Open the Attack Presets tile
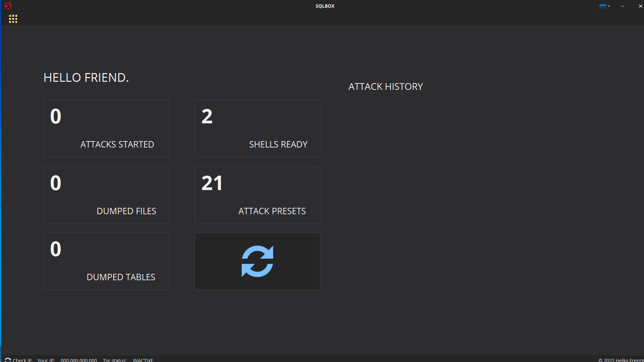 (257, 195)
